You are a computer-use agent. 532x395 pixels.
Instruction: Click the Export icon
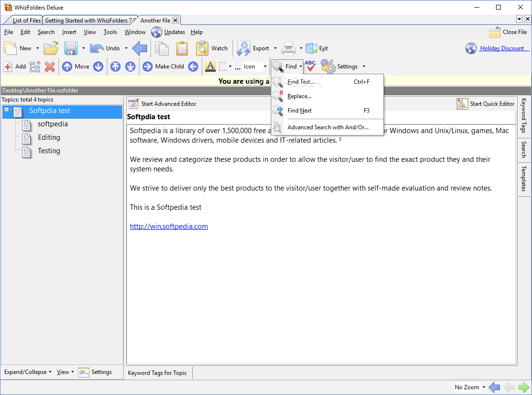point(243,48)
